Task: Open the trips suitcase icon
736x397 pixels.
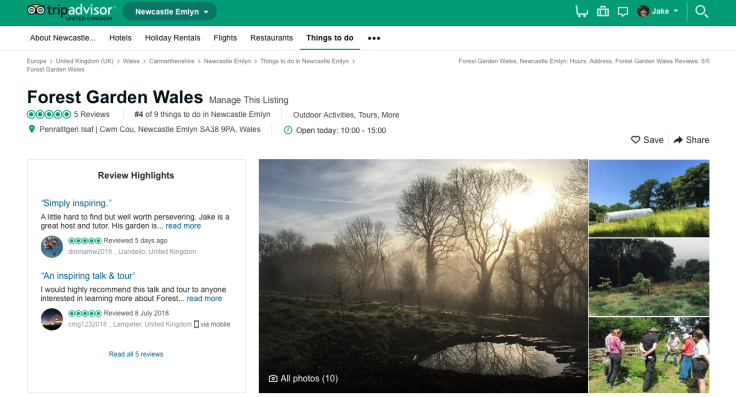Action: tap(603, 11)
